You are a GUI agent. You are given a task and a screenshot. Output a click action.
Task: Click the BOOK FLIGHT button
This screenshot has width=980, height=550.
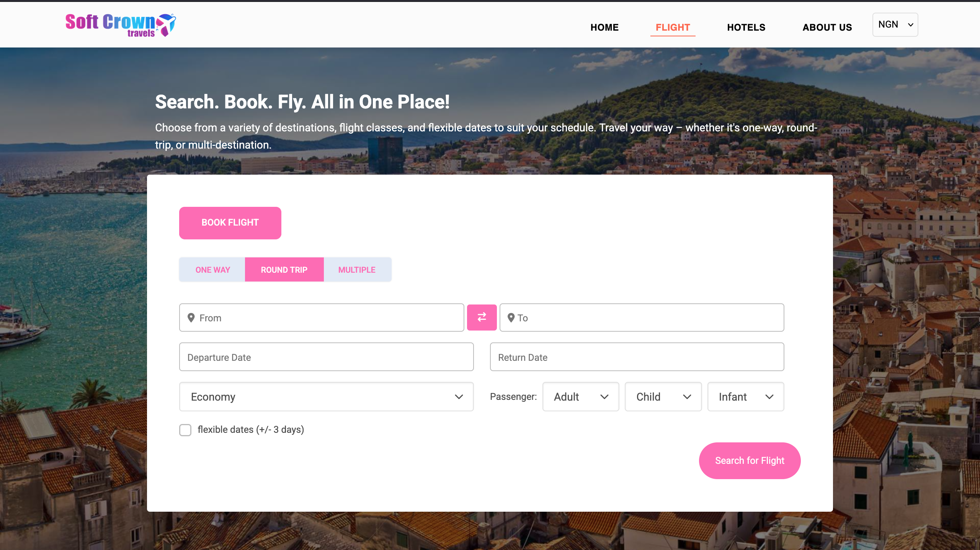(x=230, y=223)
